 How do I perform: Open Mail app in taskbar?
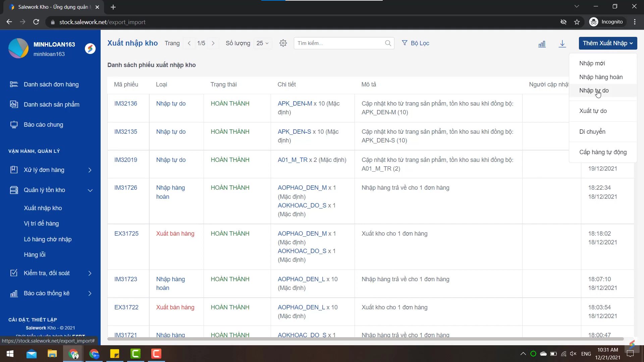click(x=32, y=354)
